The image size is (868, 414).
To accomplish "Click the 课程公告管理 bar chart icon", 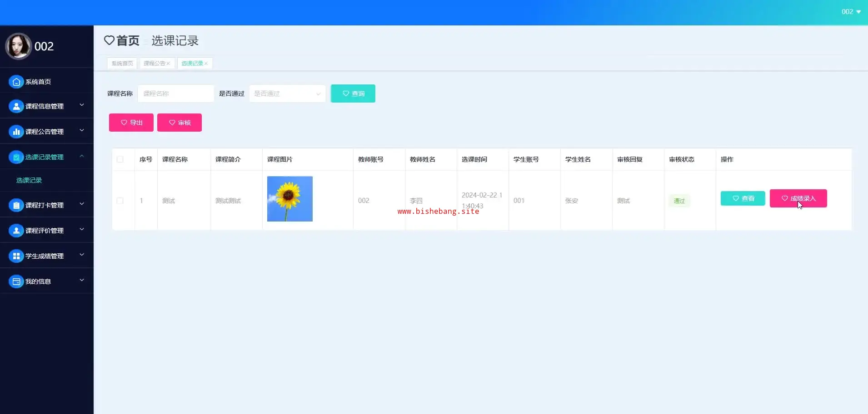I will (16, 132).
